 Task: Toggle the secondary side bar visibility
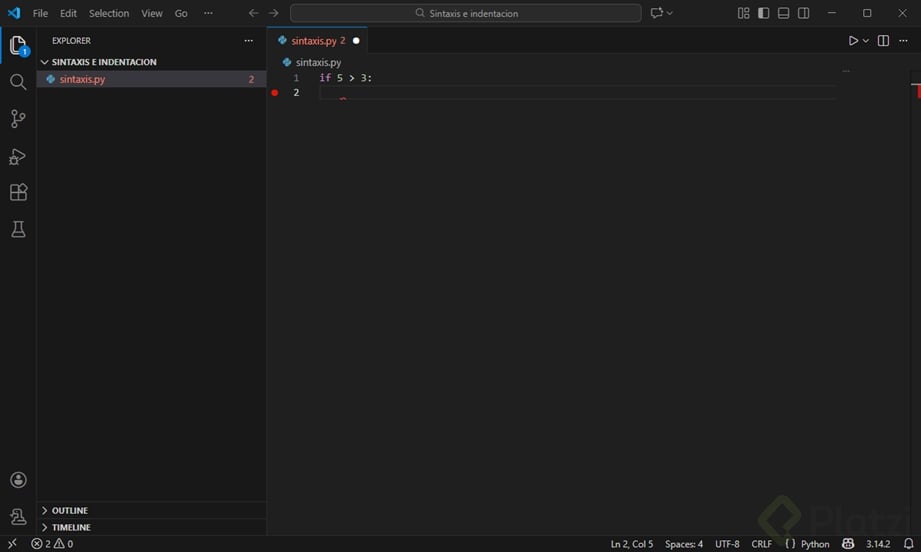click(804, 13)
